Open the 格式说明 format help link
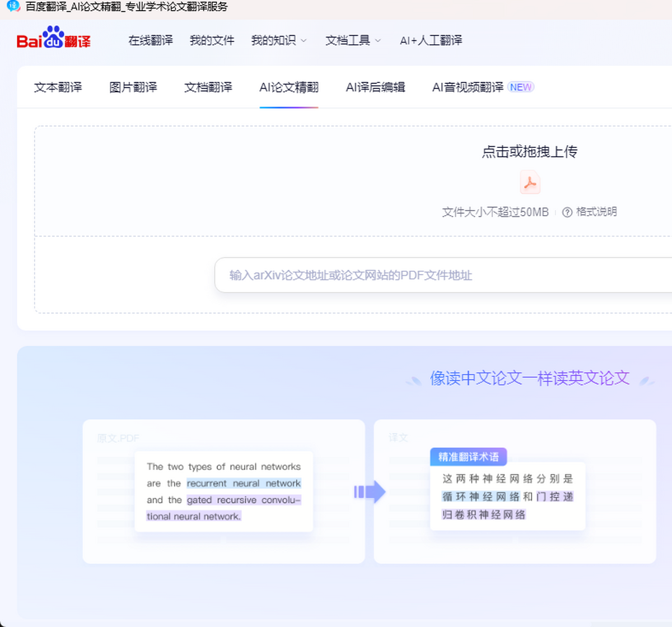The image size is (672, 627). (596, 212)
